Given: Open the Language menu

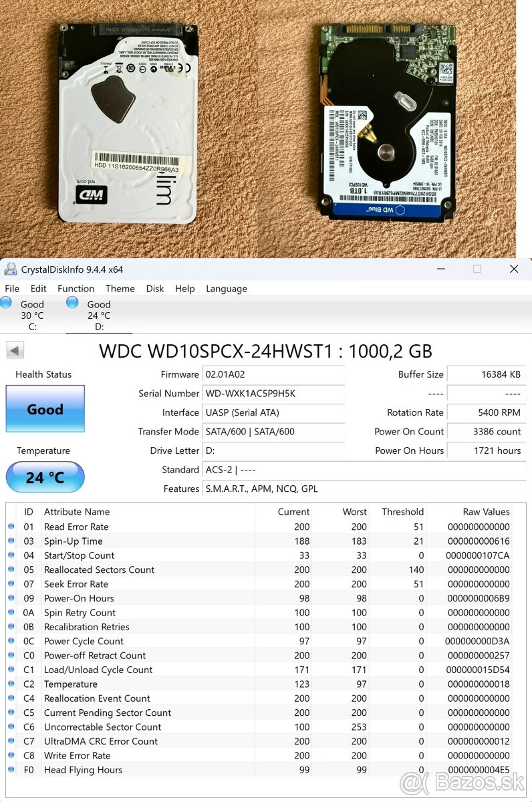Looking at the screenshot, I should [x=227, y=289].
